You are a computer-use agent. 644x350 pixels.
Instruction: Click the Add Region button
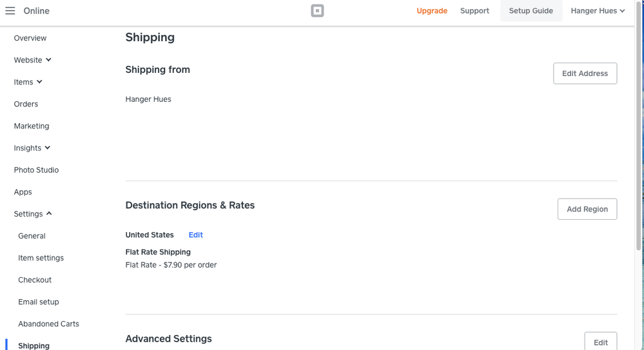[x=587, y=209]
